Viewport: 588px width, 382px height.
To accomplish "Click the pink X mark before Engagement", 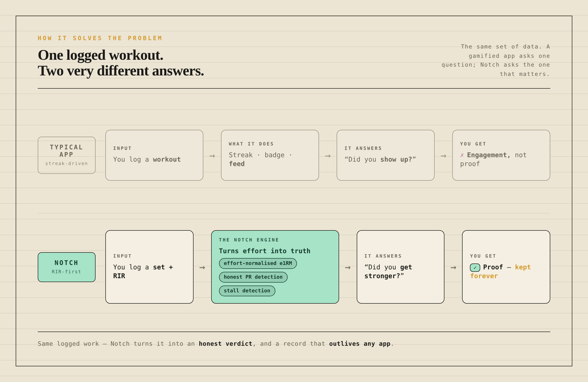I will point(462,155).
